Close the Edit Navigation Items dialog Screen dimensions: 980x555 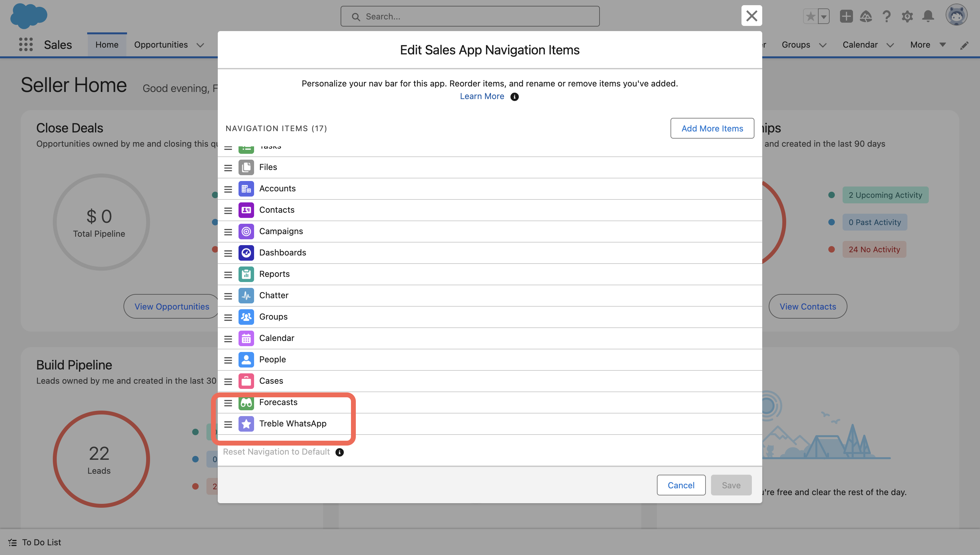(752, 16)
